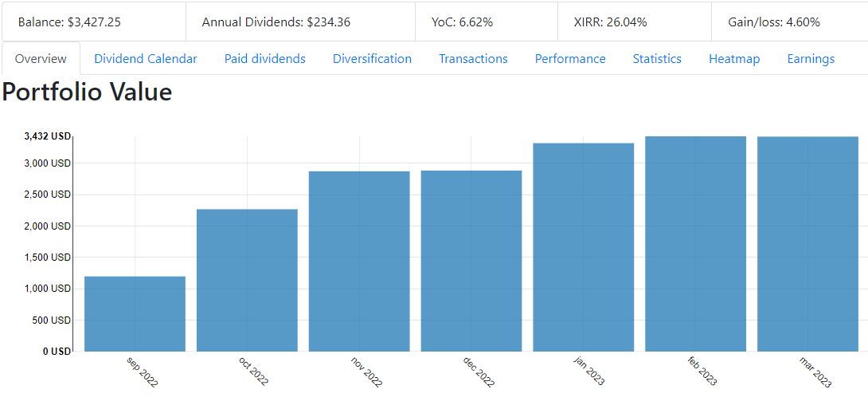Switch to the Heatmap tab

point(734,59)
